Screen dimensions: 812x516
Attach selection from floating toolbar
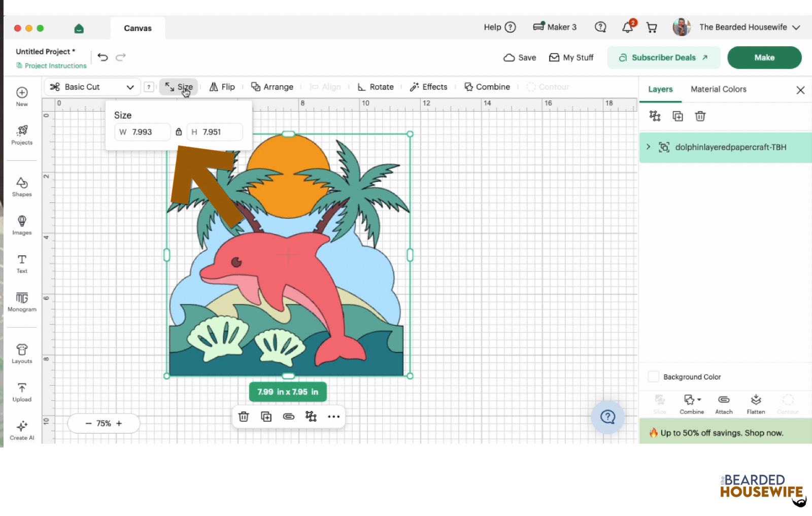pos(289,417)
